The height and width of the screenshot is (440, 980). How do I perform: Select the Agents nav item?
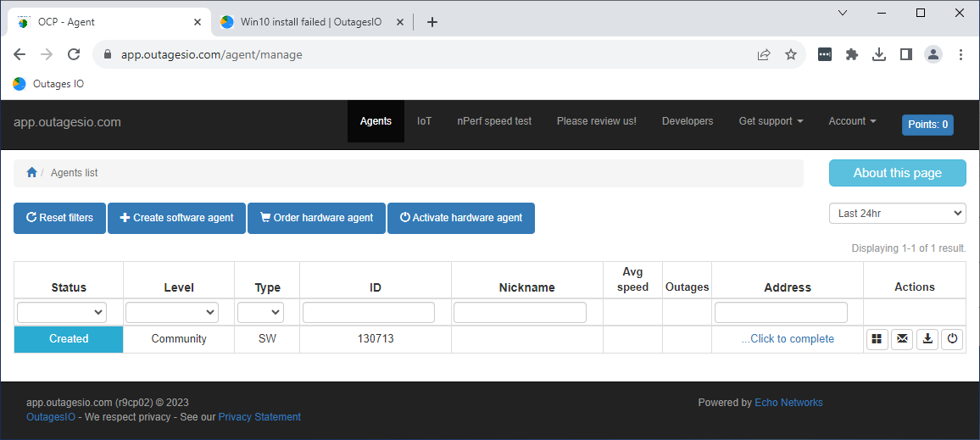(376, 121)
